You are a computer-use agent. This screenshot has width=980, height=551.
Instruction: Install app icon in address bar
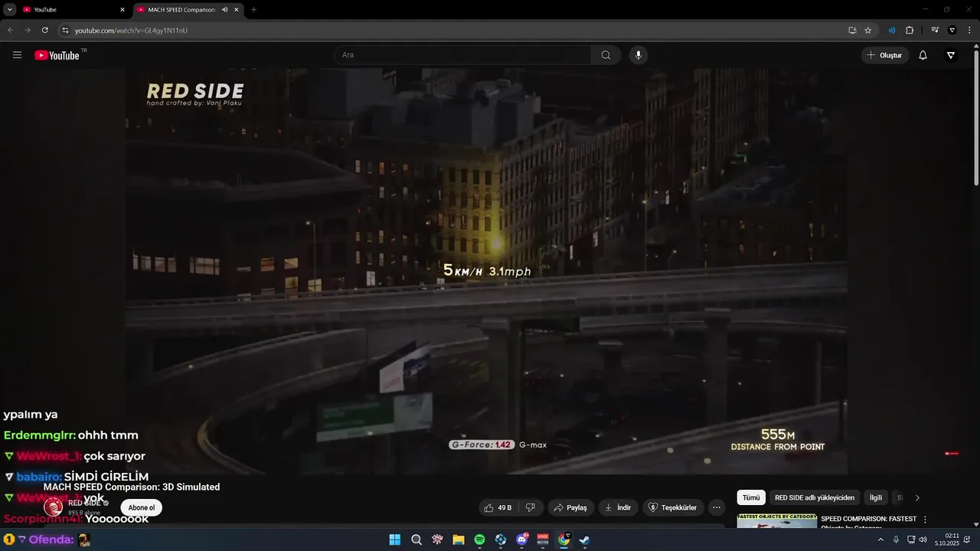coord(852,30)
